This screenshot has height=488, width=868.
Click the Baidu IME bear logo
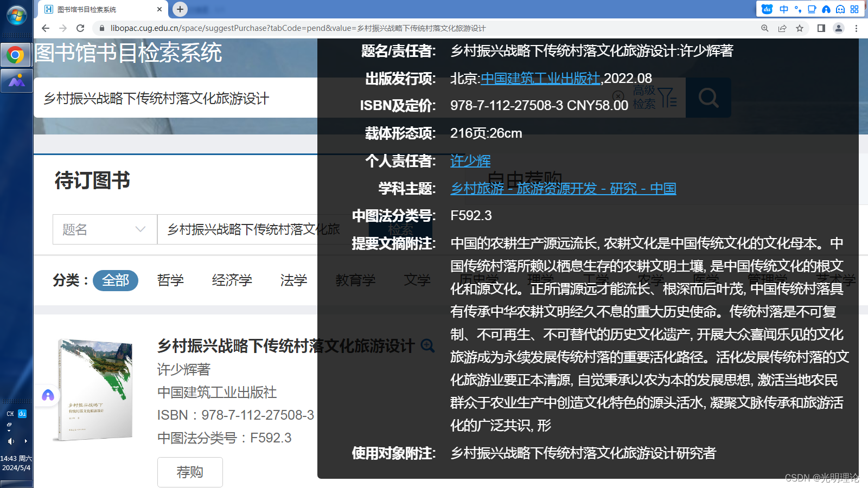(767, 9)
